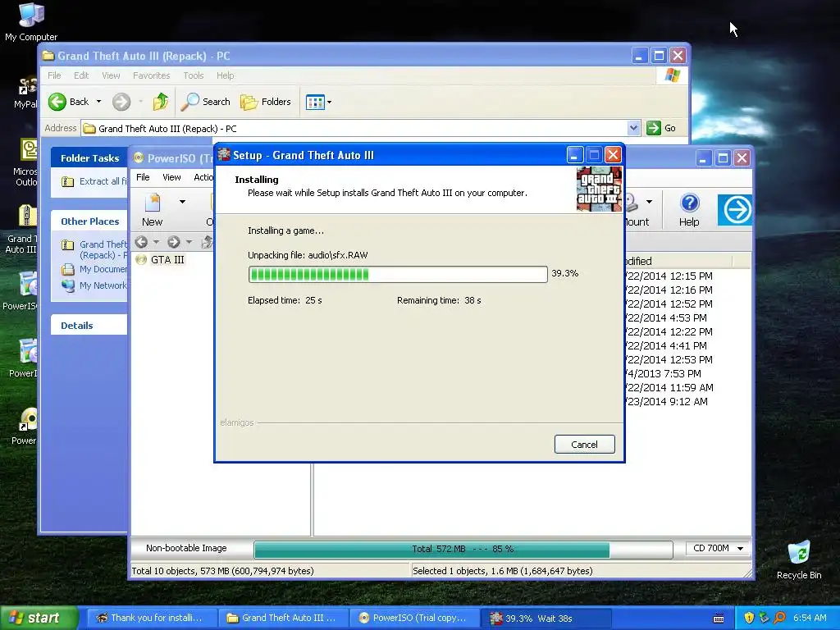Switch to Grand Theft Auto III folder taskbar item
The width and height of the screenshot is (840, 630).
tap(283, 619)
